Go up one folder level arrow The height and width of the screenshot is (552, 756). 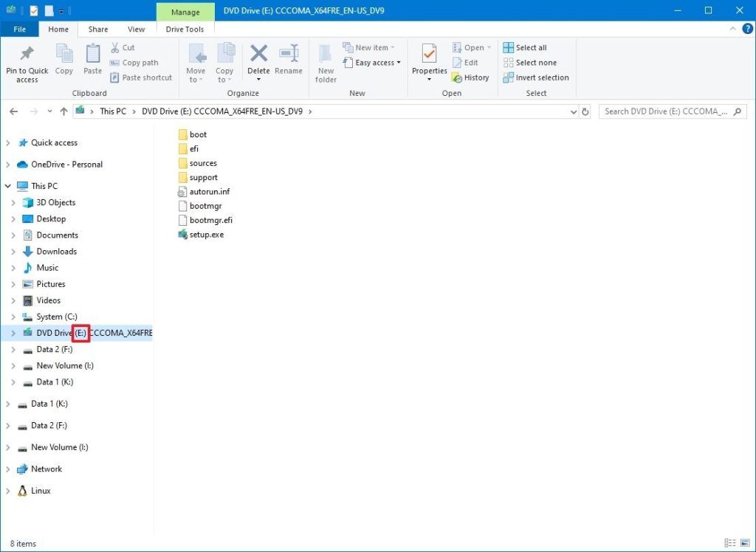click(63, 111)
